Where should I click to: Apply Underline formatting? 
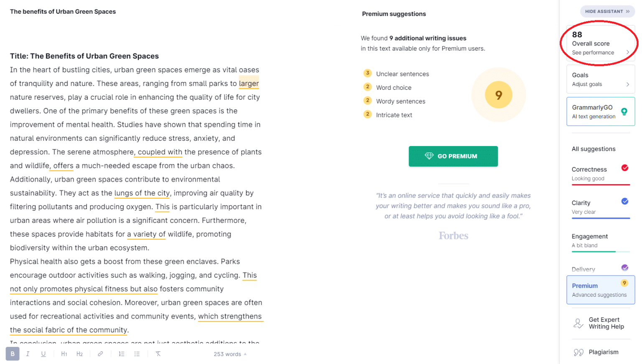tap(43, 354)
